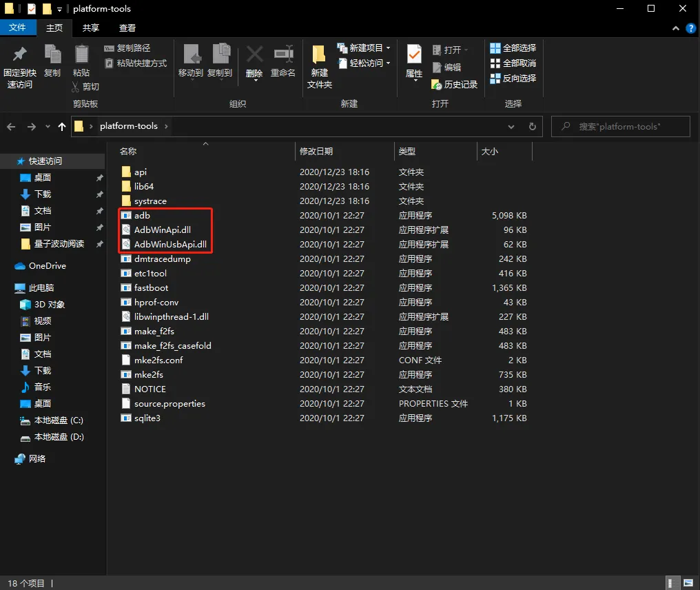The height and width of the screenshot is (590, 700).
Task: Open the Open (打开) dropdown in ribbon
Action: point(466,50)
